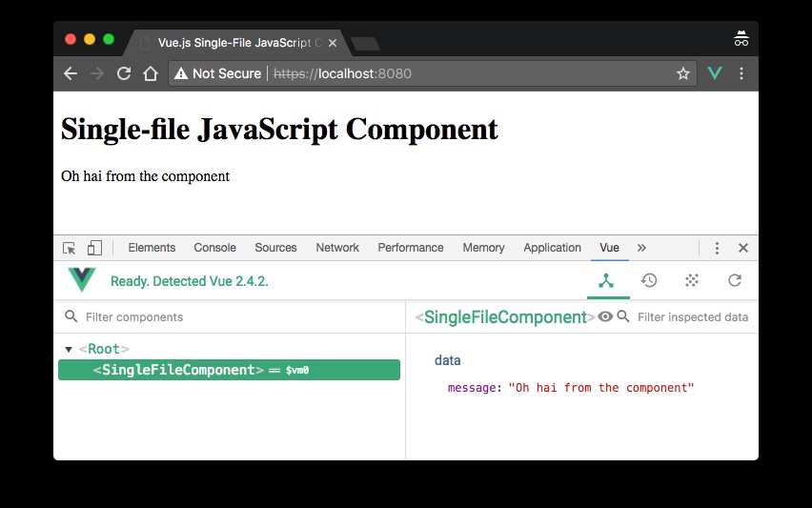Bookmark the page with the star icon
Screen dimensions: 812x508
coord(683,73)
